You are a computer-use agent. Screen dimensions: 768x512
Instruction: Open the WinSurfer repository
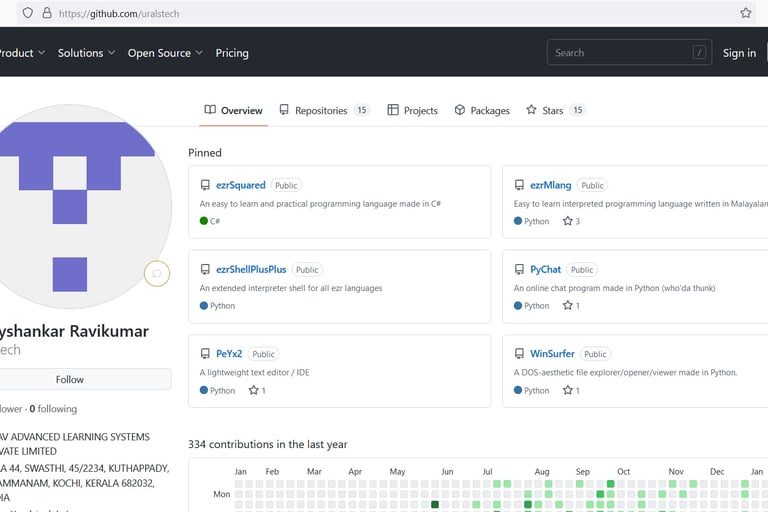(552, 354)
